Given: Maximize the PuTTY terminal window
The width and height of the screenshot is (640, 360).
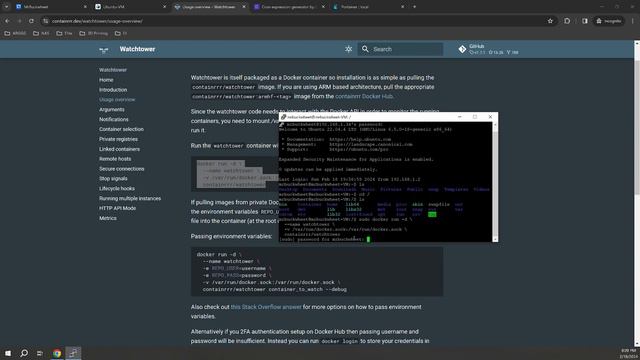Looking at the screenshot, I should [x=475, y=117].
